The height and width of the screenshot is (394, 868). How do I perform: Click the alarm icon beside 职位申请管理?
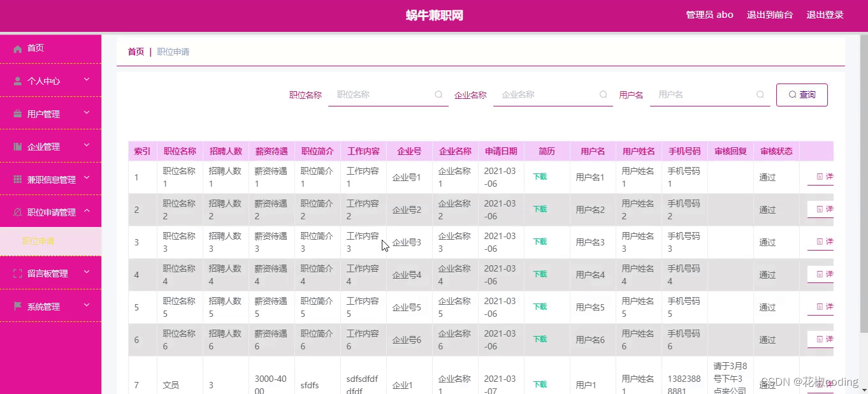point(18,212)
